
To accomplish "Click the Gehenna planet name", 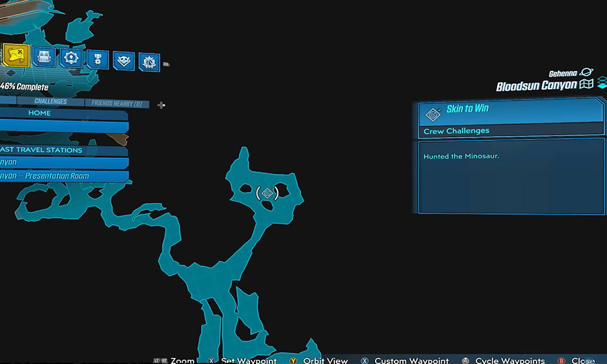I will point(563,73).
